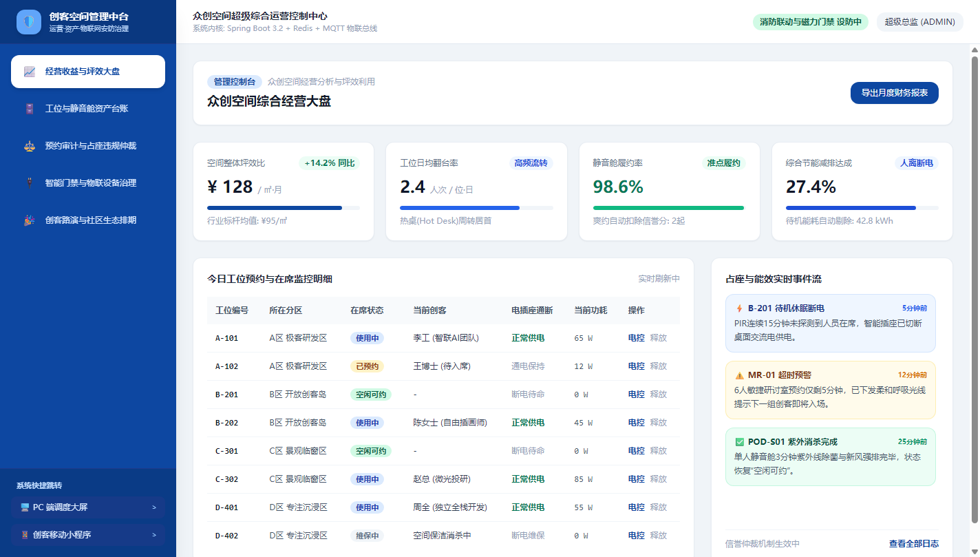Click the icon beside 工位与静音舱资产台账
980x557 pixels.
click(x=29, y=109)
